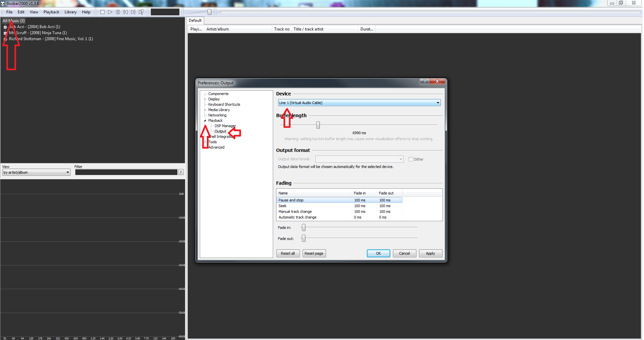Click the Fade in slider handle
Viewport: 644px width, 340px height.
(304, 228)
